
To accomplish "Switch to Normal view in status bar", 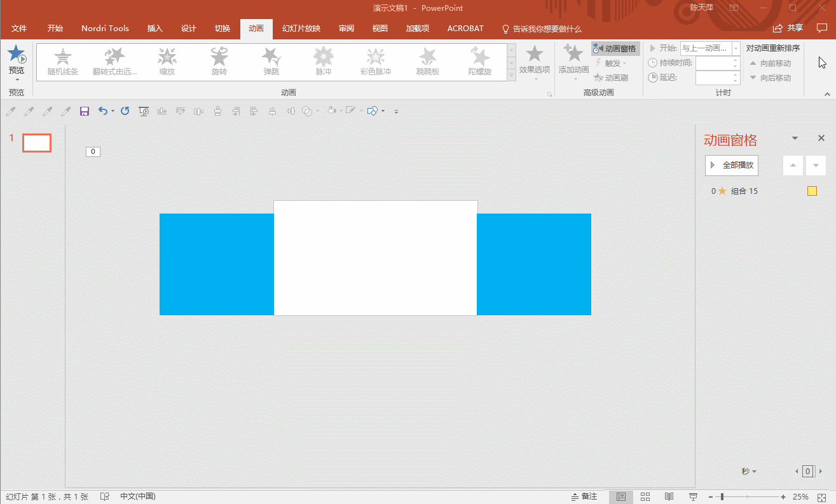I will click(621, 496).
